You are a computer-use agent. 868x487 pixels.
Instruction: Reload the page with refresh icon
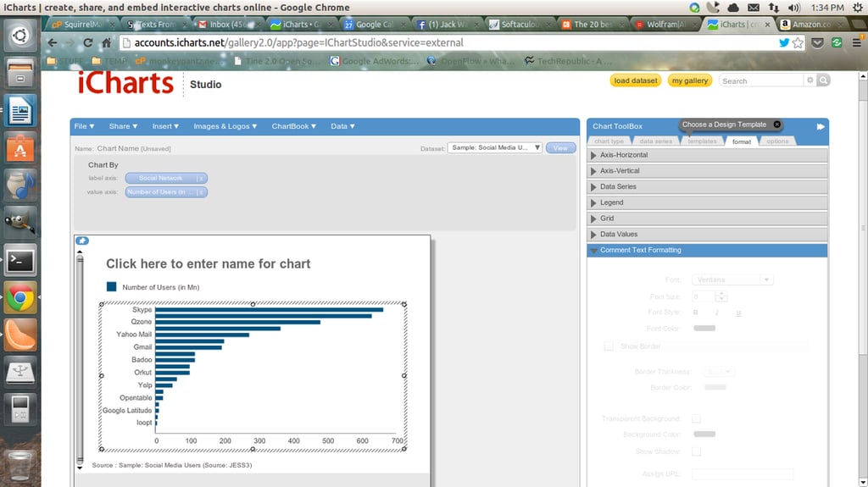(x=88, y=42)
